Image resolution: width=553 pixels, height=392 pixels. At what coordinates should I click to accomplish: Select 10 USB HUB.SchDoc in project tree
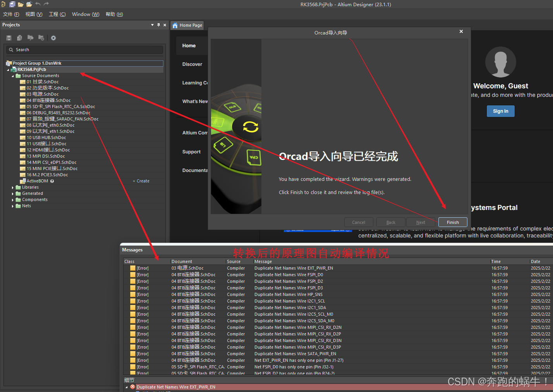click(46, 138)
